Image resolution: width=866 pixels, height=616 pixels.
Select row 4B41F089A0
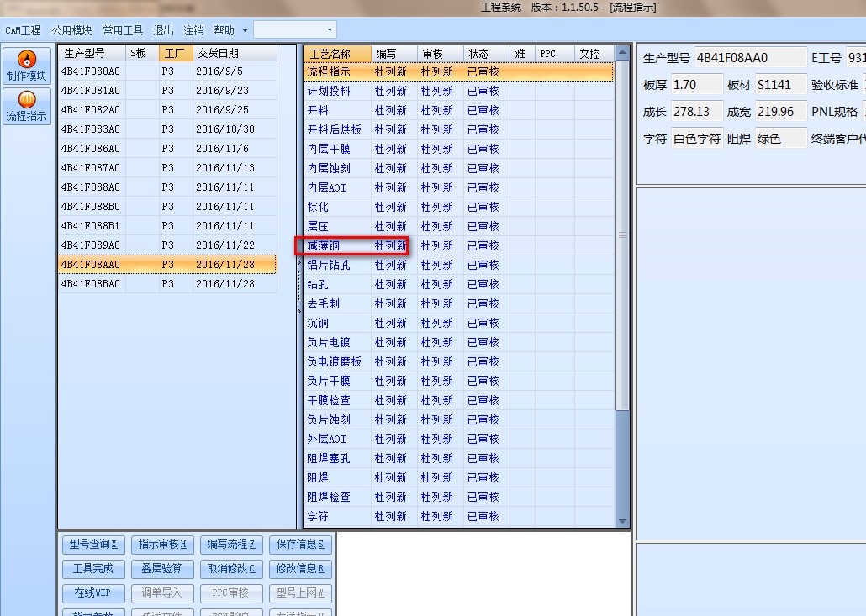(167, 245)
